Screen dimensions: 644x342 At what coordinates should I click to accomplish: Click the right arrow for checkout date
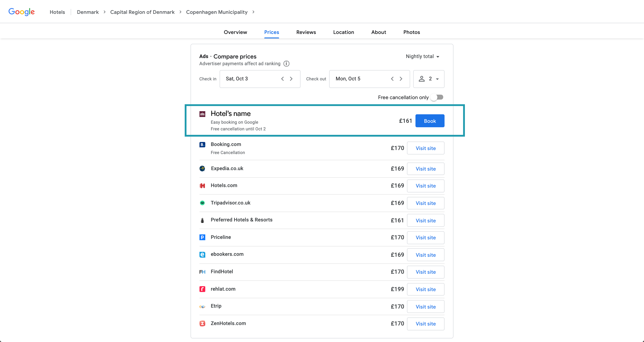(401, 79)
